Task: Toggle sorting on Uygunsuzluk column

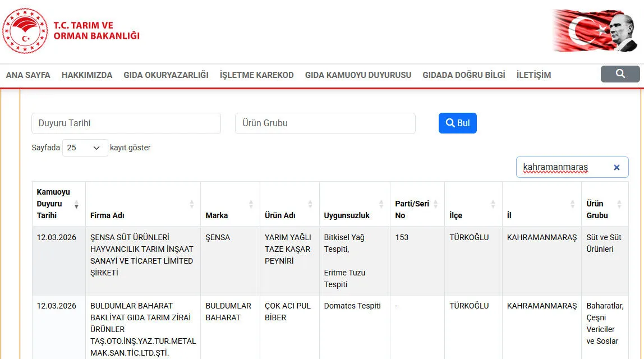Action: [x=383, y=204]
